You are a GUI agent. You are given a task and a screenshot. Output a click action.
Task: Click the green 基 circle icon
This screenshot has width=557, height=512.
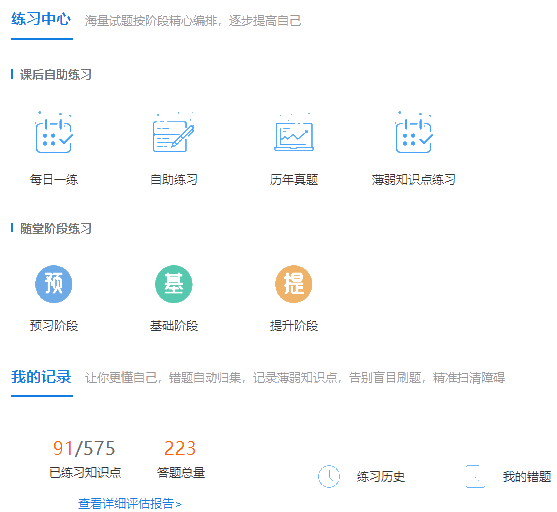pos(174,284)
